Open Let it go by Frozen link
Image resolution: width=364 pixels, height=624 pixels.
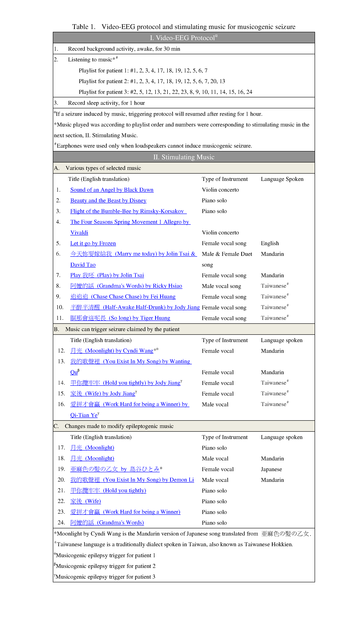coord(93,243)
